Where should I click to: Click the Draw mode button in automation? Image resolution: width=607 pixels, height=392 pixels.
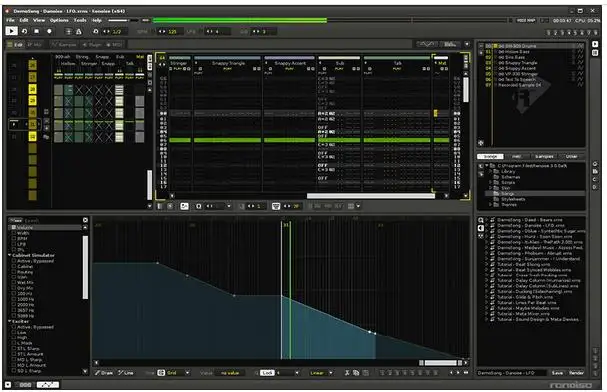pyautogui.click(x=104, y=373)
